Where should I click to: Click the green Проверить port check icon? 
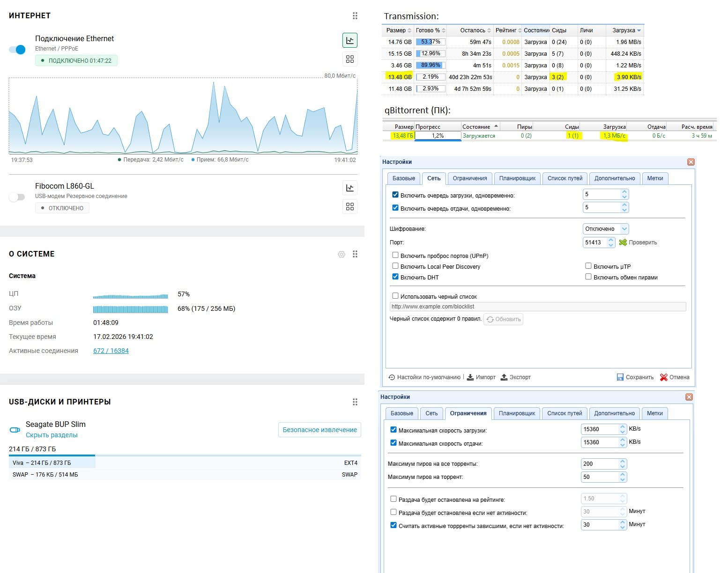pyautogui.click(x=623, y=242)
